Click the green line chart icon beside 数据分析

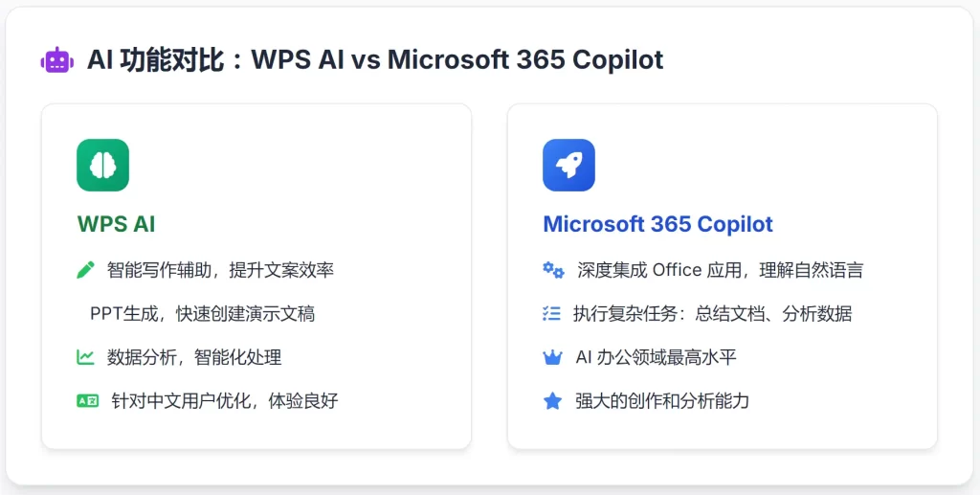tap(86, 357)
